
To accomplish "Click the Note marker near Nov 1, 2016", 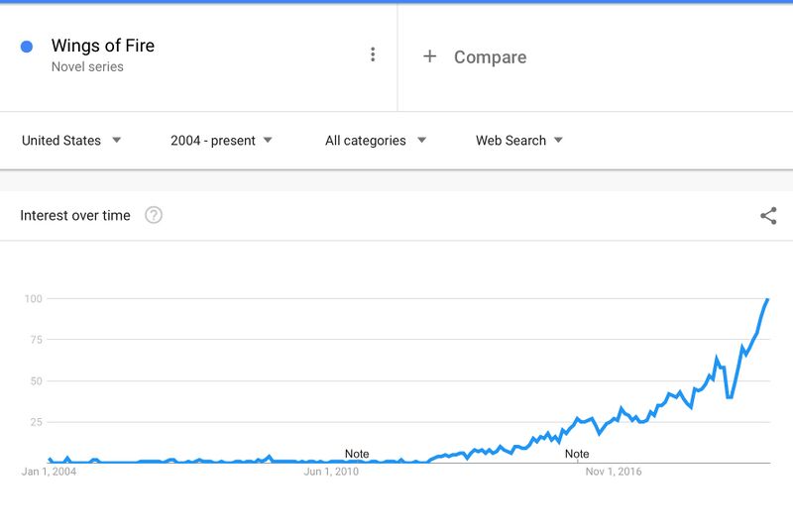I will tap(577, 454).
